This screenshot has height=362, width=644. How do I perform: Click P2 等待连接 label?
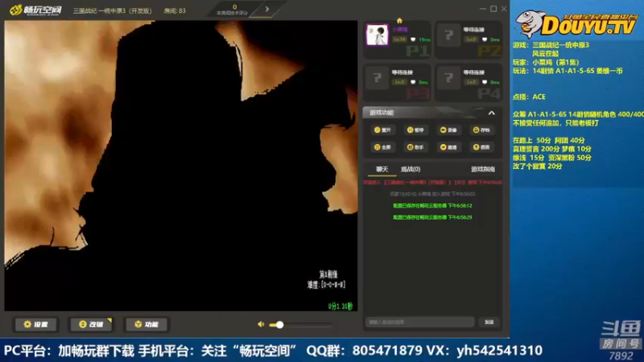473,30
